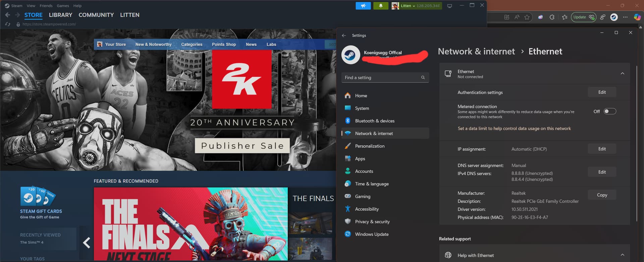Screen dimensions: 644x262
Task: Go back using Steam's back arrow
Action: click(8, 15)
